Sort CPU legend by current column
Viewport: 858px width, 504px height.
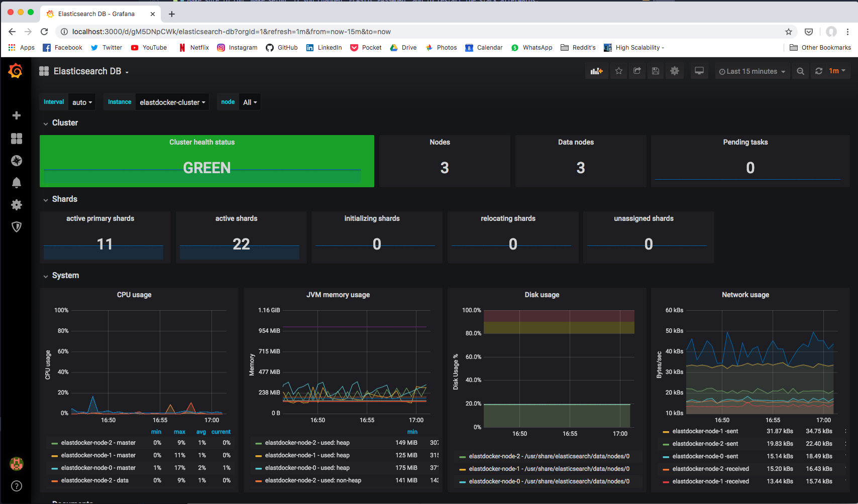tap(221, 432)
